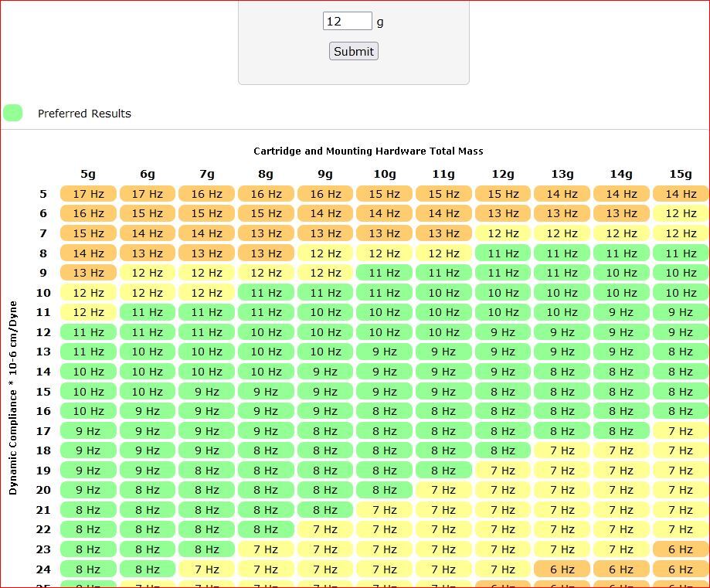710x588 pixels.
Task: Click the 7 Hz cell at 11g, row 20
Action: 443,490
